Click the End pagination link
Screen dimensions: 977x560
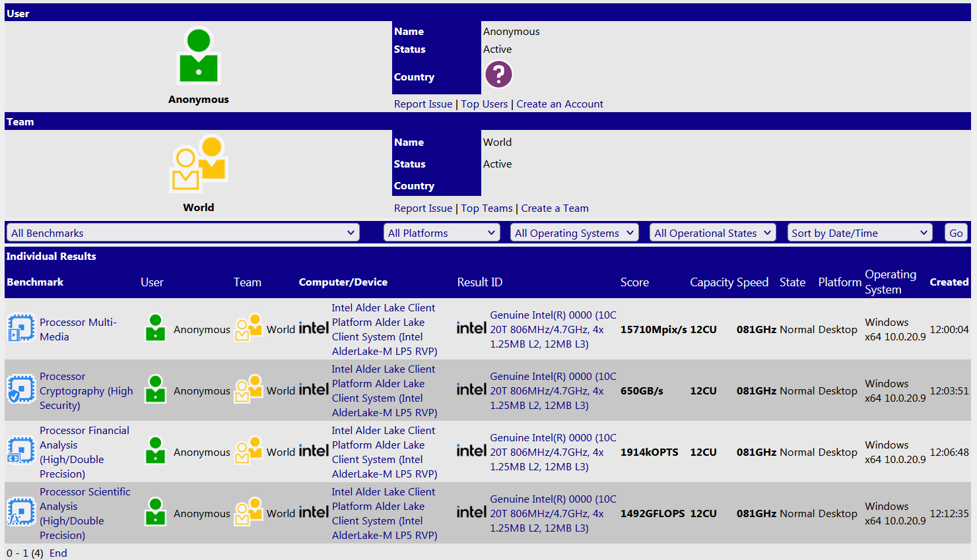click(58, 553)
